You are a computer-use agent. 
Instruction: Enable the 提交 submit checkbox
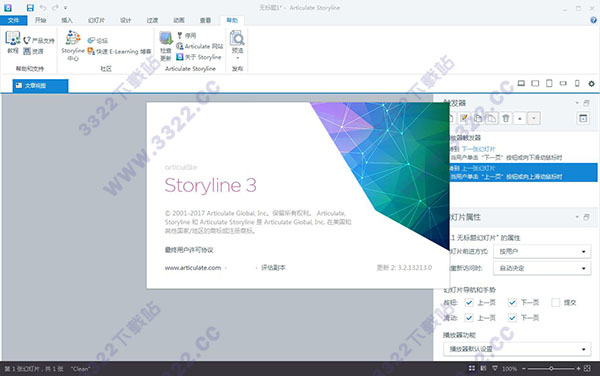556,303
